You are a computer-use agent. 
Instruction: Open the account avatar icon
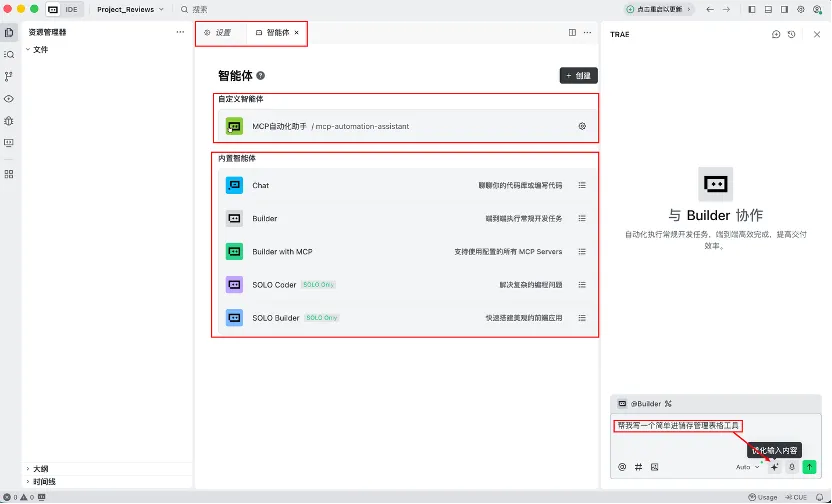(817, 10)
